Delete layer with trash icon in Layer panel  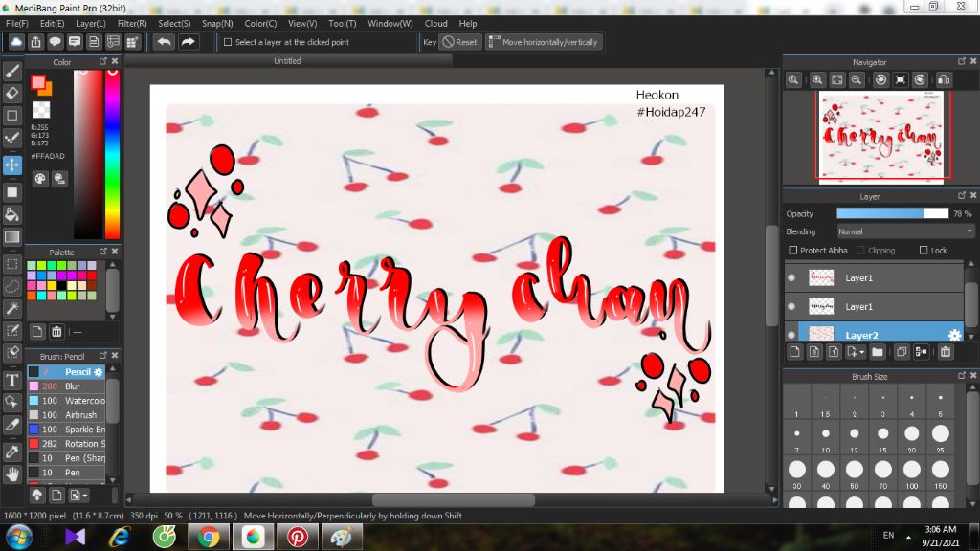(x=945, y=352)
